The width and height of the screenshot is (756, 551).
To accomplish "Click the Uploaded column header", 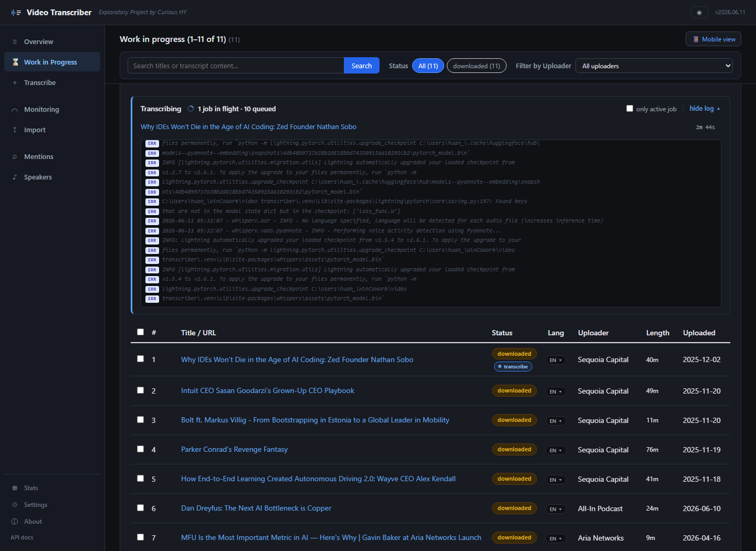I will (x=699, y=333).
